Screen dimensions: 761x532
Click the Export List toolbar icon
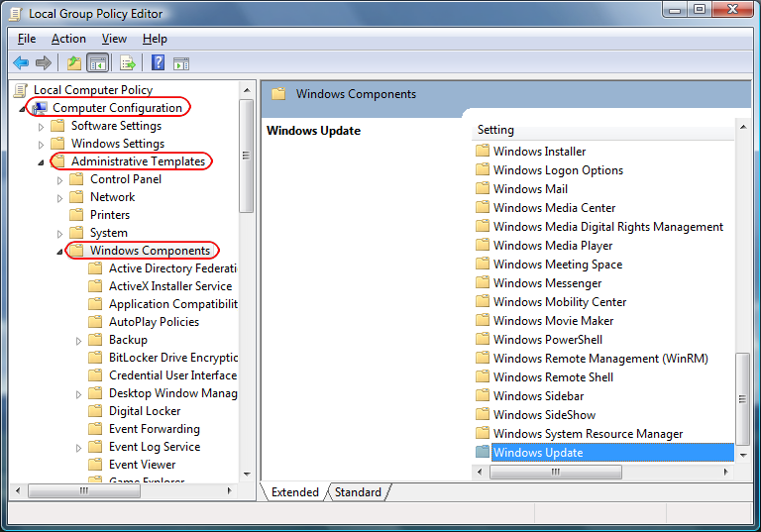click(128, 63)
